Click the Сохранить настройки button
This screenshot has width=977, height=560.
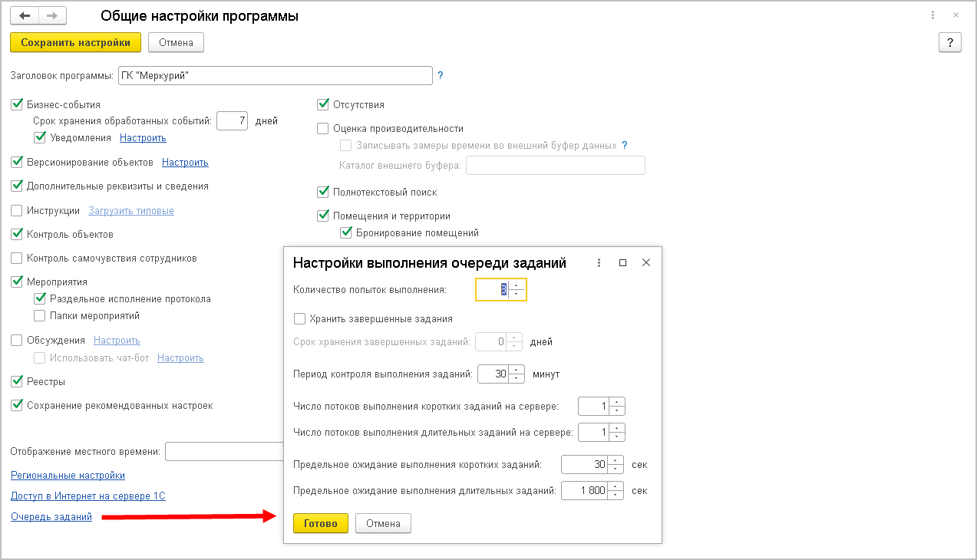click(75, 42)
